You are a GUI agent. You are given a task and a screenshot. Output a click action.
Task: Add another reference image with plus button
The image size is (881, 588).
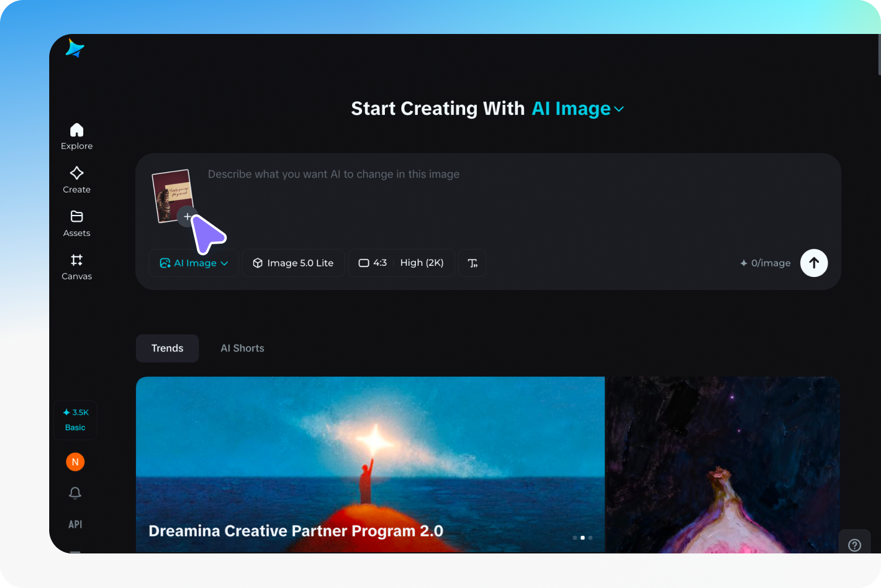coord(187,217)
